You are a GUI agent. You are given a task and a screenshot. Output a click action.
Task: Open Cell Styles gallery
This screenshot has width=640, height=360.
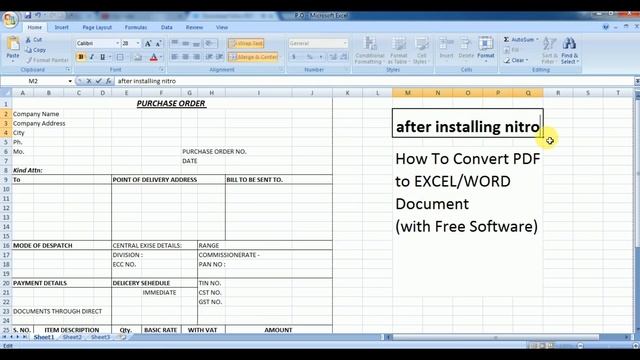point(421,50)
